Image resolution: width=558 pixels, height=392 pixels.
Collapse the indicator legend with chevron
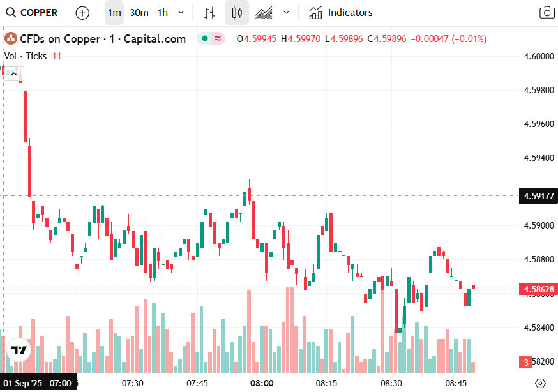(x=13, y=73)
